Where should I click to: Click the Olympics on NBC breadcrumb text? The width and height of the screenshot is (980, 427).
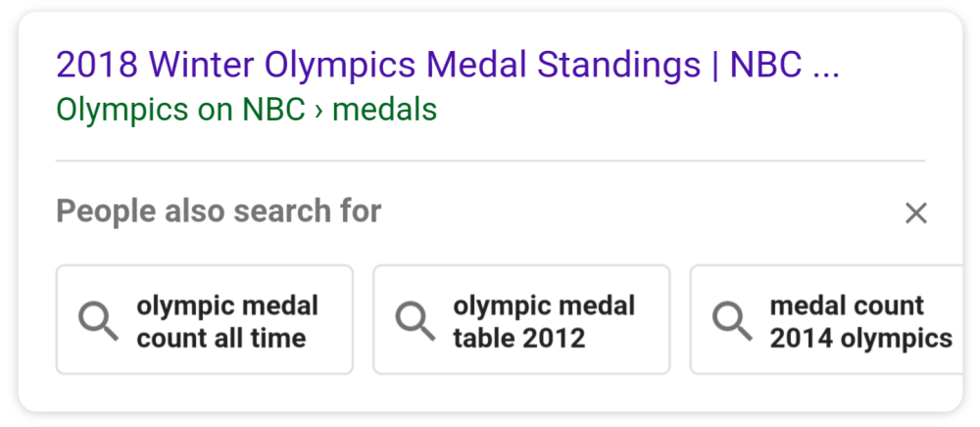point(180,109)
